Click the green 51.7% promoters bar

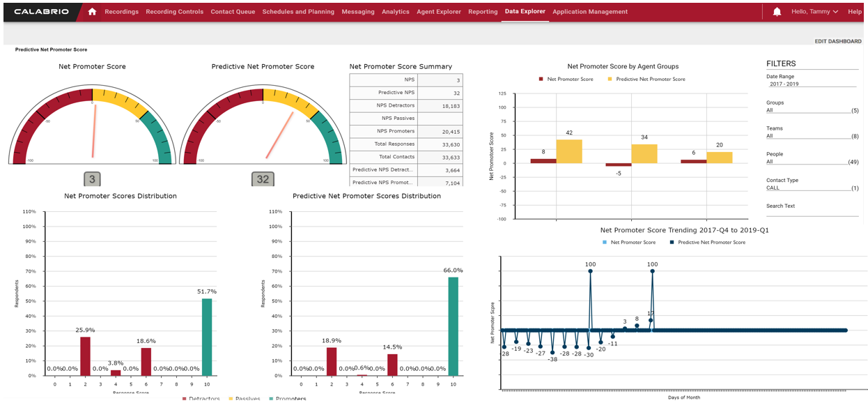pyautogui.click(x=207, y=337)
